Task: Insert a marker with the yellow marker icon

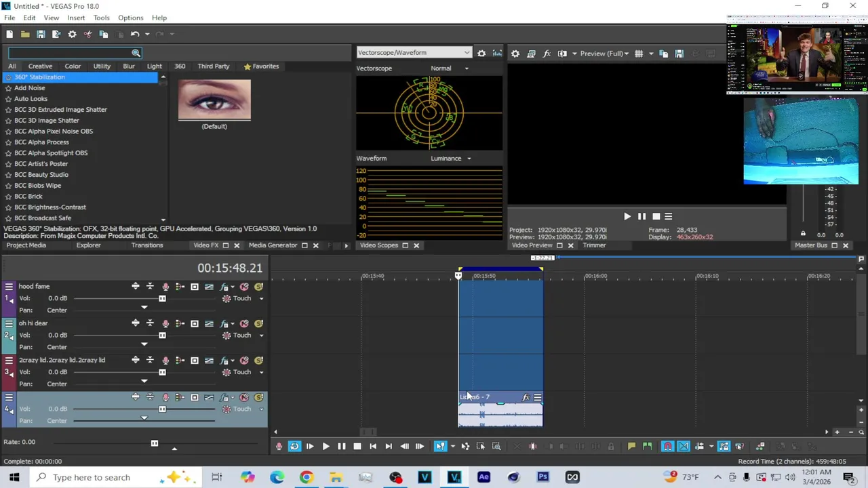Action: coord(631,446)
